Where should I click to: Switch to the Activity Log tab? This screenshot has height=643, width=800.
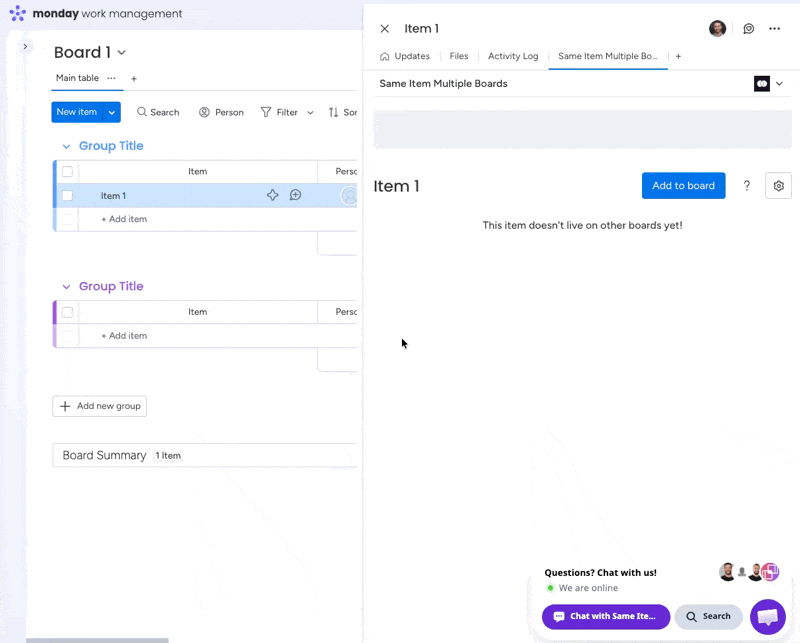513,56
